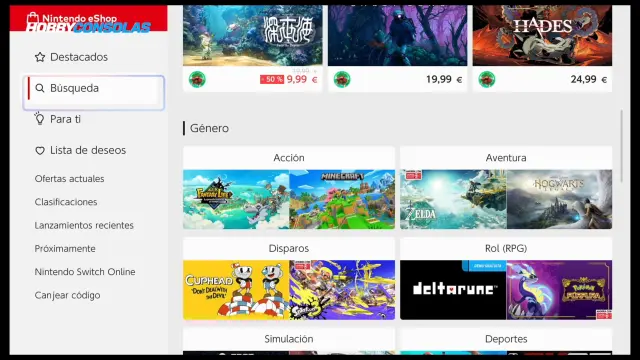Open Ofertas actuales in the sidebar

69,179
